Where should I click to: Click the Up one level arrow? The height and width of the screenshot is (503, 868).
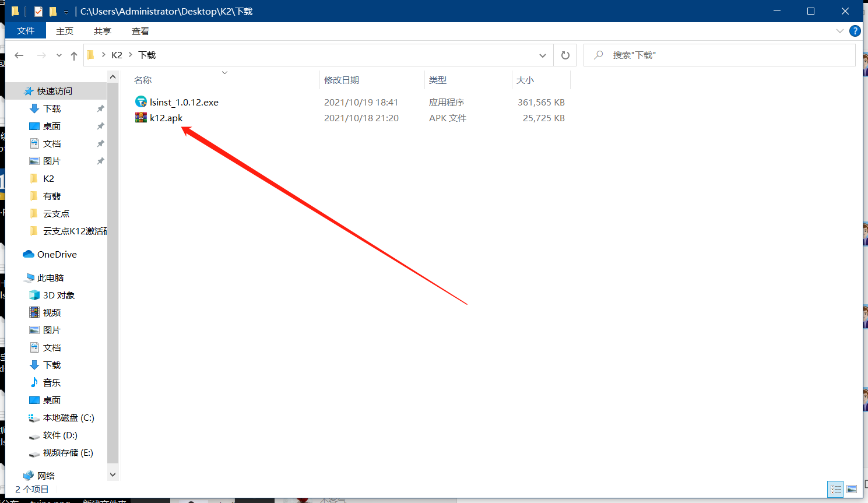[x=74, y=55]
